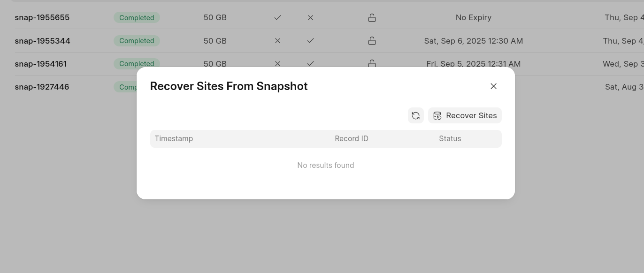Viewport: 644px width, 273px height.
Task: Click the checkmark icon in snap-1955655 row
Action: (277, 18)
